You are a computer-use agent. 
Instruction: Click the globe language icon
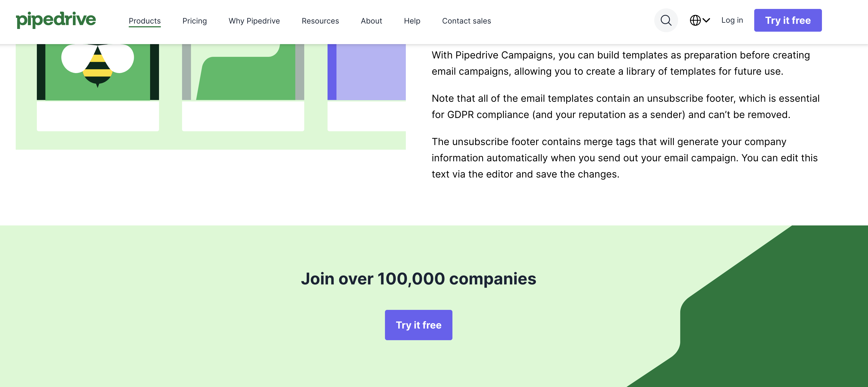tap(695, 21)
